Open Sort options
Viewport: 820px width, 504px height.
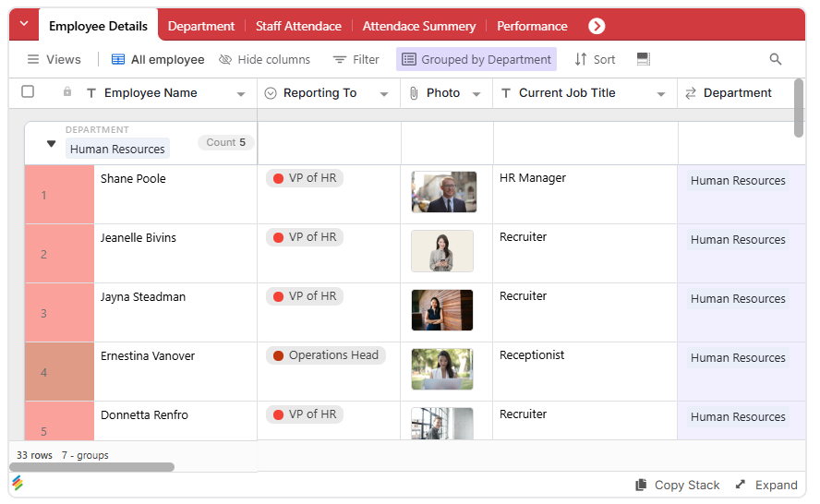pos(595,60)
